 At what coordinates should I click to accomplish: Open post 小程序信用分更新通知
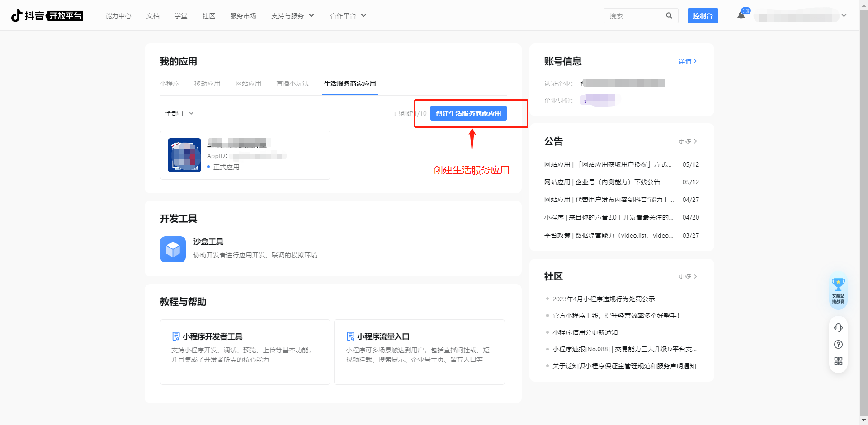(x=585, y=332)
